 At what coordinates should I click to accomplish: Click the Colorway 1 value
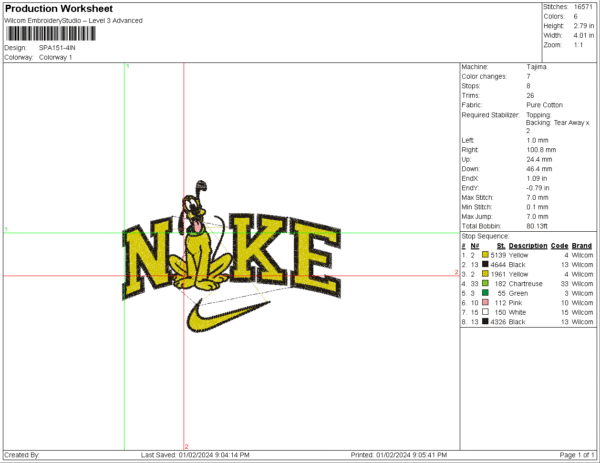[x=55, y=57]
